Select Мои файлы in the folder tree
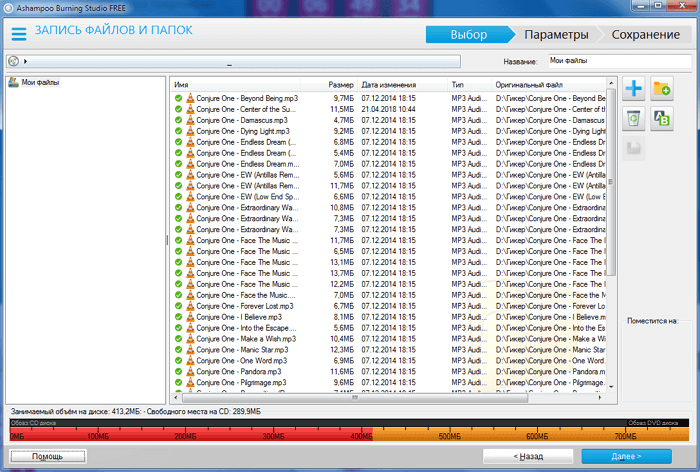This screenshot has width=700, height=472. click(41, 82)
